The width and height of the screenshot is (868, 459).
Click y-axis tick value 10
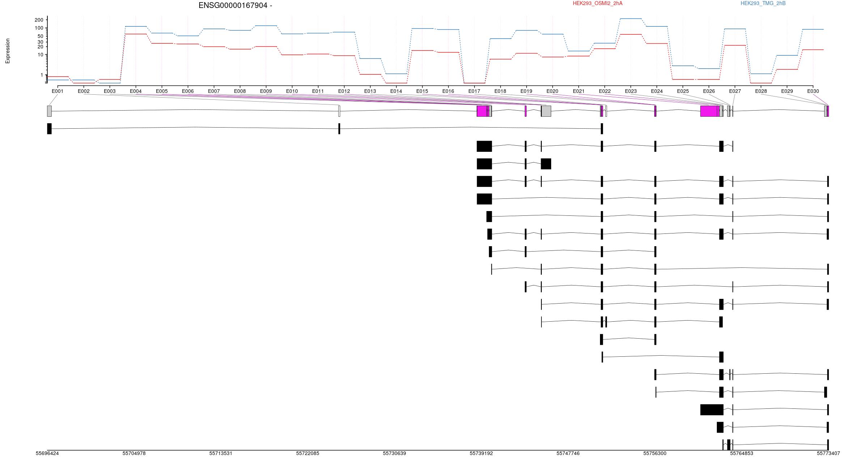[40, 55]
